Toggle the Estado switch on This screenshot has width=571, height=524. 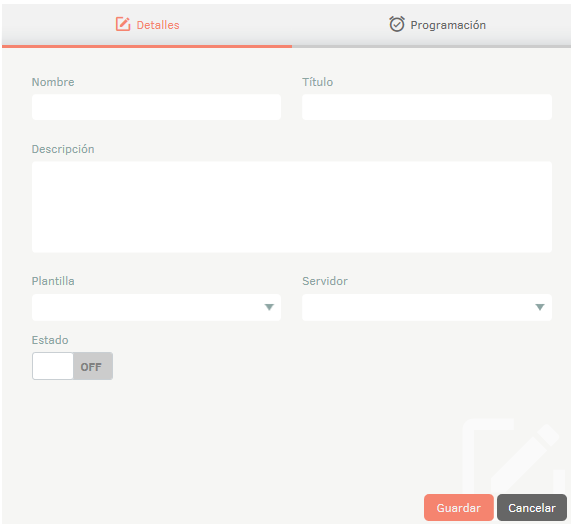[72, 366]
